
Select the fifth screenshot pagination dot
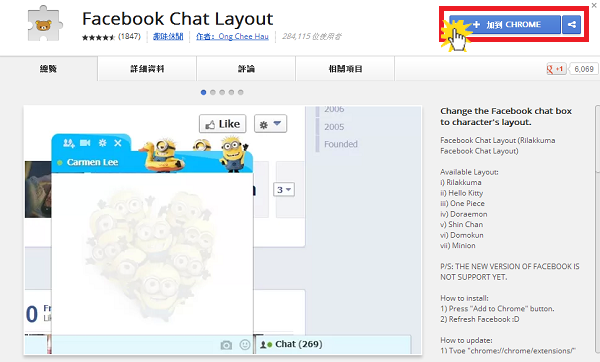241,92
